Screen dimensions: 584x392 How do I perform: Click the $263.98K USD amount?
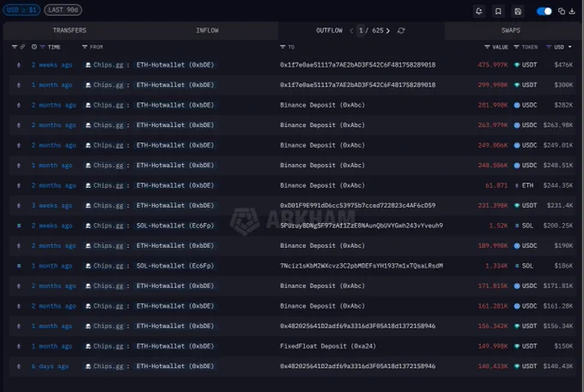tap(558, 125)
